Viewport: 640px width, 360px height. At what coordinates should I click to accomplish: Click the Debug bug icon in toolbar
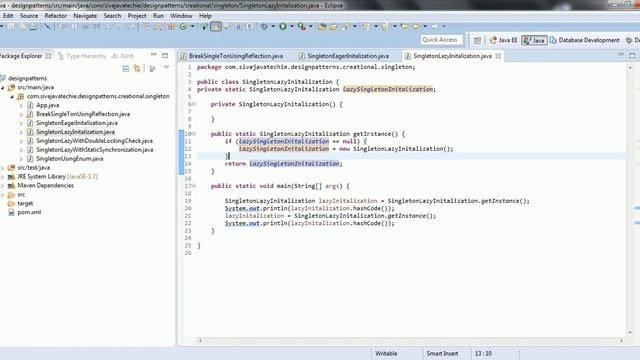tap(264, 27)
